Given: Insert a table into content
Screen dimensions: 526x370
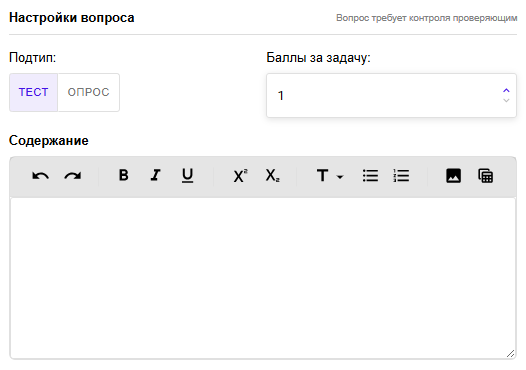Looking at the screenshot, I should point(485,175).
